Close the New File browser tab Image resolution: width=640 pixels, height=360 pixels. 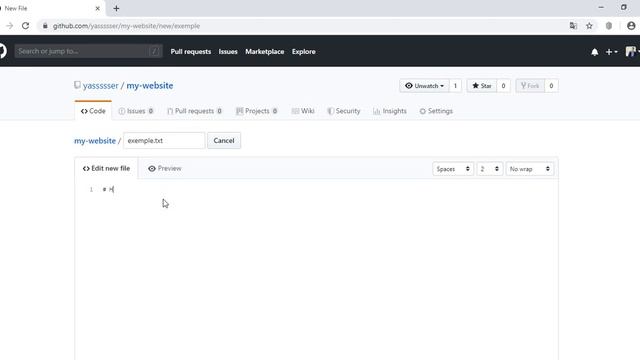98,8
